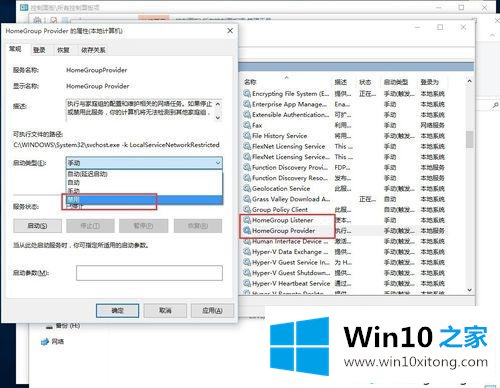The image size is (500, 388).
Task: Click the HomeGroup Listener service icon
Action: (x=247, y=220)
